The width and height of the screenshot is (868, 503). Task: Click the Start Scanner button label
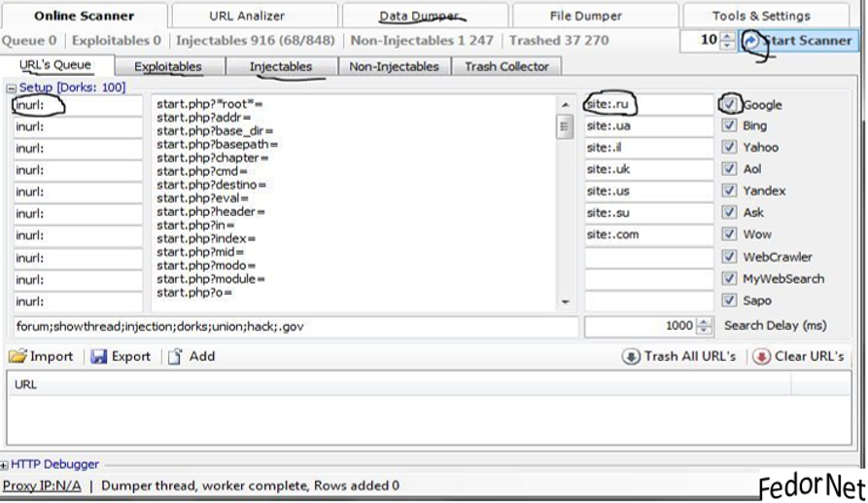coord(807,41)
